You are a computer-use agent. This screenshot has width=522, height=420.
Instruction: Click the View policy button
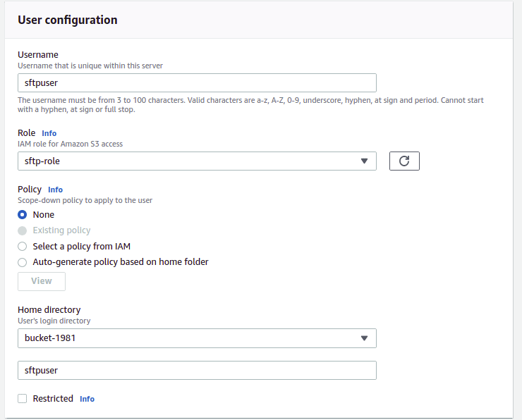tap(42, 281)
